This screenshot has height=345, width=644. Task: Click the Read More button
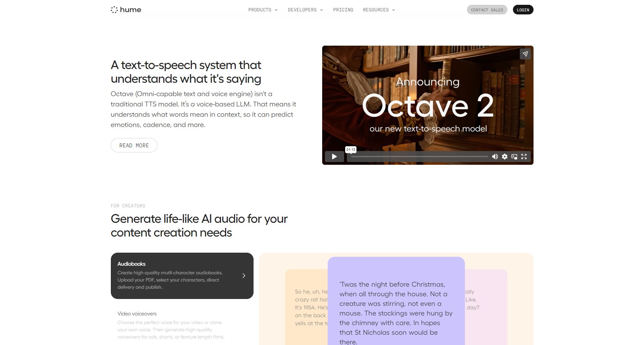click(134, 145)
